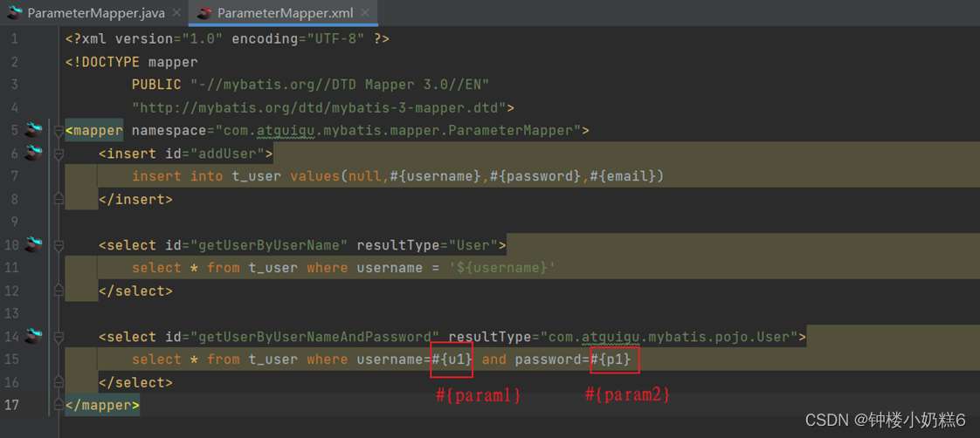This screenshot has height=438, width=980.
Task: Click the closing </select> tag on line 12
Action: coord(135,291)
